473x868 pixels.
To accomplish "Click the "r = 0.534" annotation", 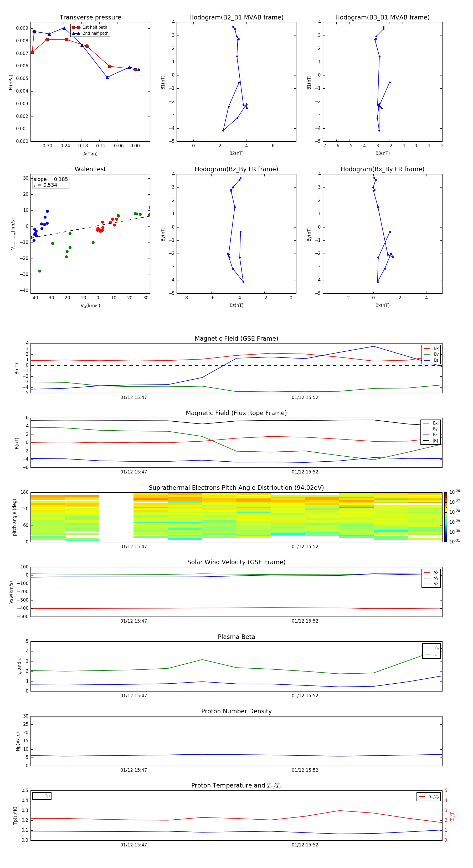I will click(x=45, y=185).
